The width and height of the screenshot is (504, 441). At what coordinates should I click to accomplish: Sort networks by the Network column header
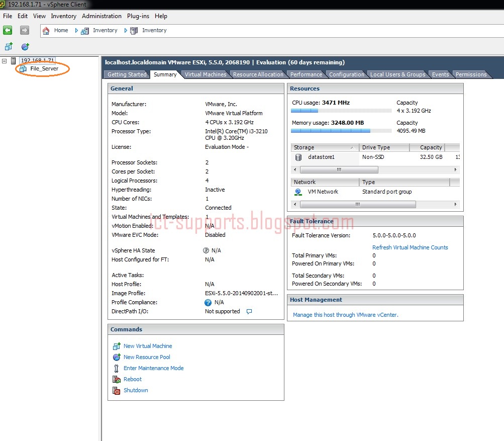coord(325,182)
